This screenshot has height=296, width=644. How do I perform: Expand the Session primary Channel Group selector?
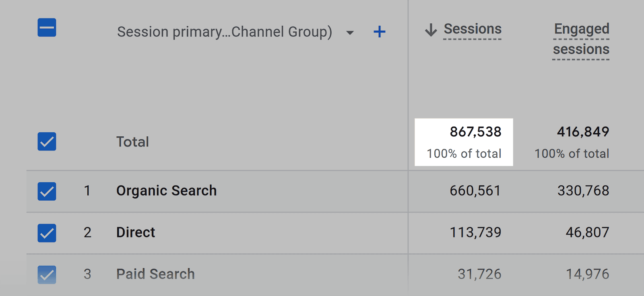(224, 32)
